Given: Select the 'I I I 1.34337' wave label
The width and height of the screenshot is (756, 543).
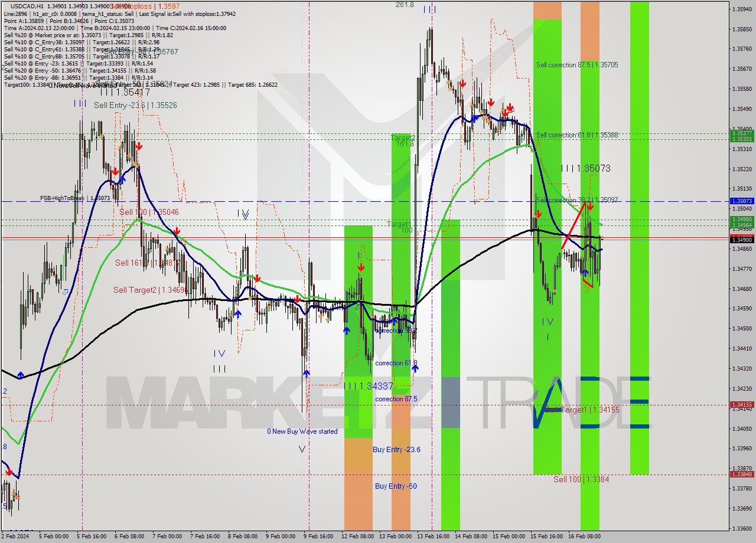Looking at the screenshot, I should coord(369,386).
